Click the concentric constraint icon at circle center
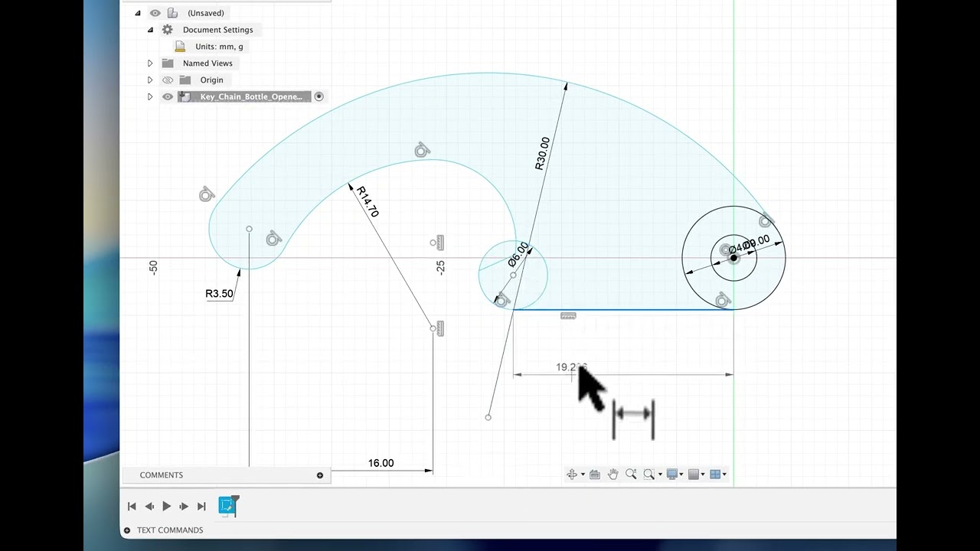The width and height of the screenshot is (980, 551). (x=726, y=249)
